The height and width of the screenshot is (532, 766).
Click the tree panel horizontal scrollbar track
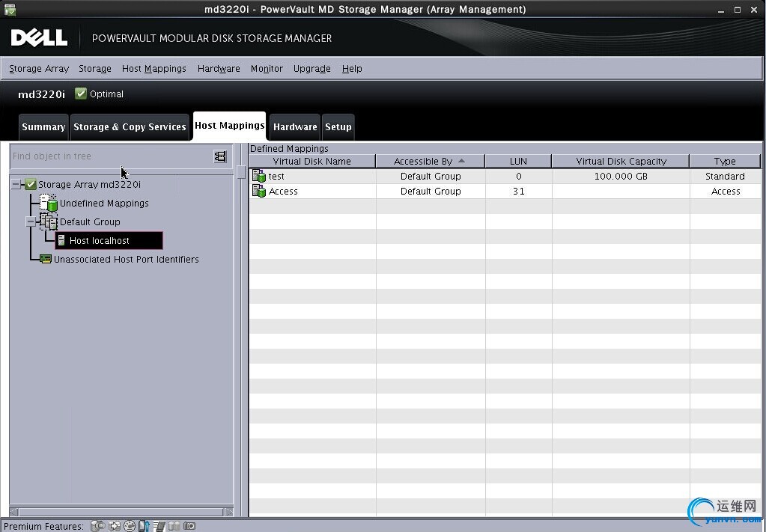tap(121, 512)
